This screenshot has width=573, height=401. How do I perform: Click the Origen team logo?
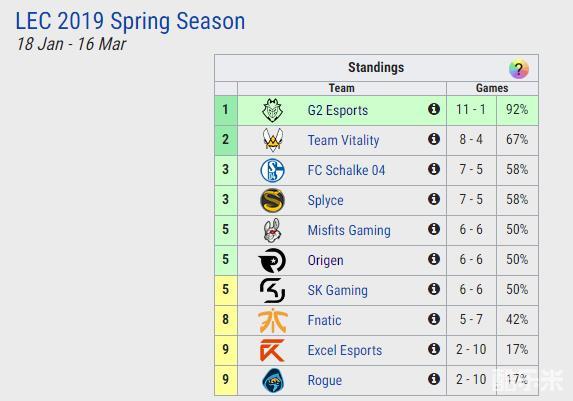pos(272,260)
